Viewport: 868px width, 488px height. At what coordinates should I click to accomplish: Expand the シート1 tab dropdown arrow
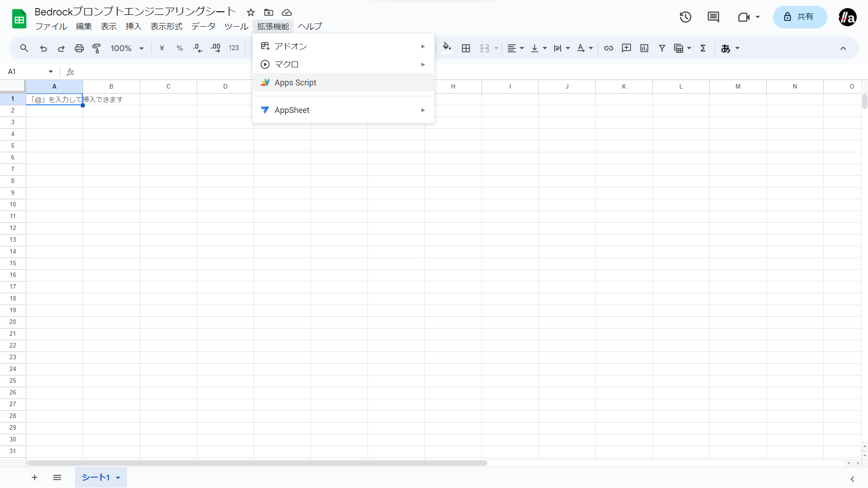118,478
